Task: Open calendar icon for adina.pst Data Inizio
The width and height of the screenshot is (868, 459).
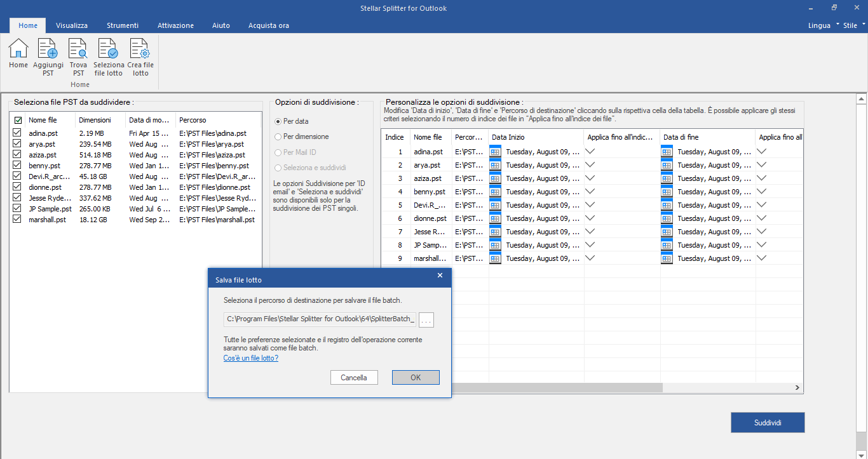Action: click(496, 152)
